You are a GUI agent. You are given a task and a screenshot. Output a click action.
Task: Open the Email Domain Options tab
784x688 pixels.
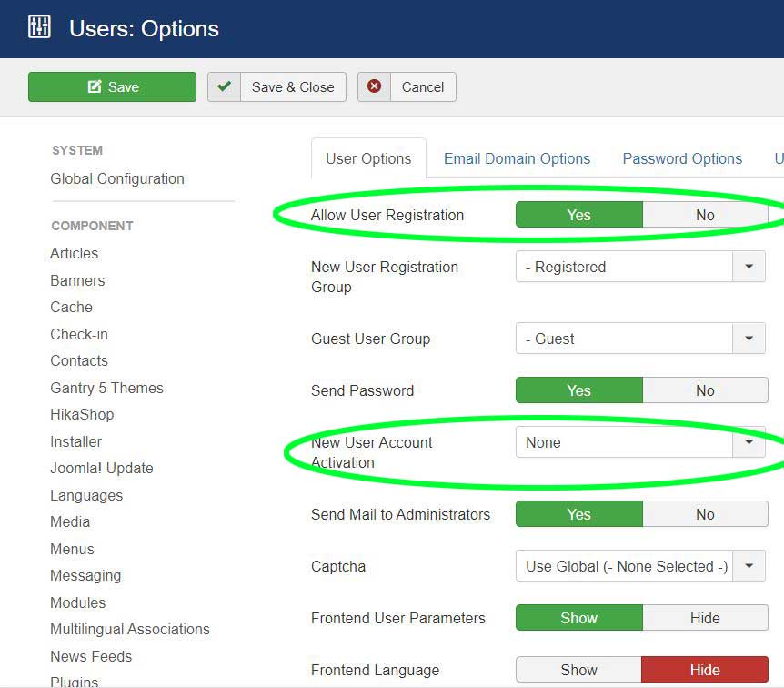[517, 158]
